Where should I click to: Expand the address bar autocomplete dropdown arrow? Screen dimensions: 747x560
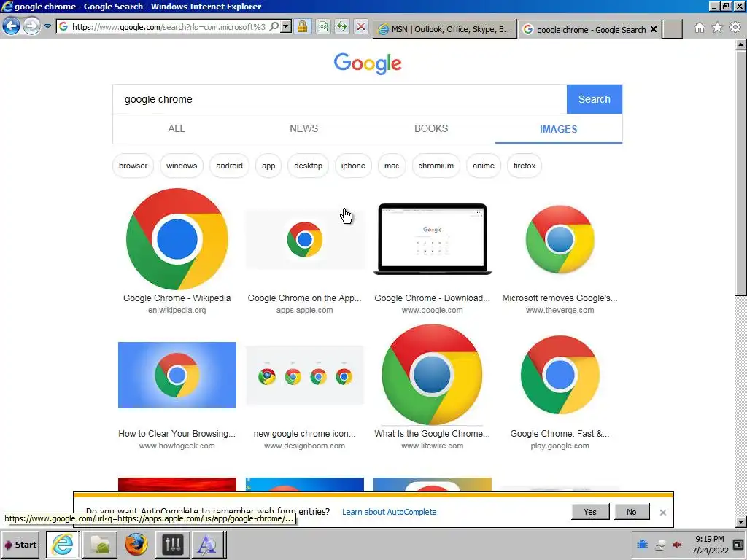click(x=286, y=27)
